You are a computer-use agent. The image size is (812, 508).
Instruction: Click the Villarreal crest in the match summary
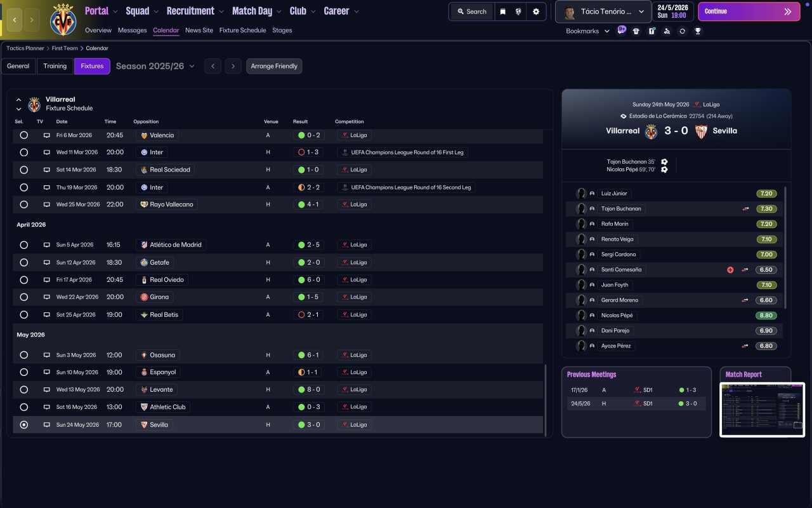click(651, 131)
